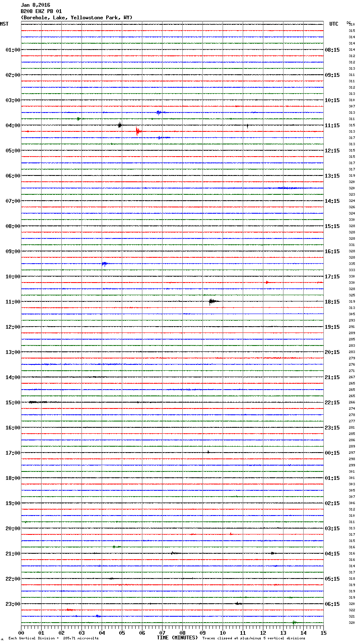Select the 04:00 MST row label

13,126
